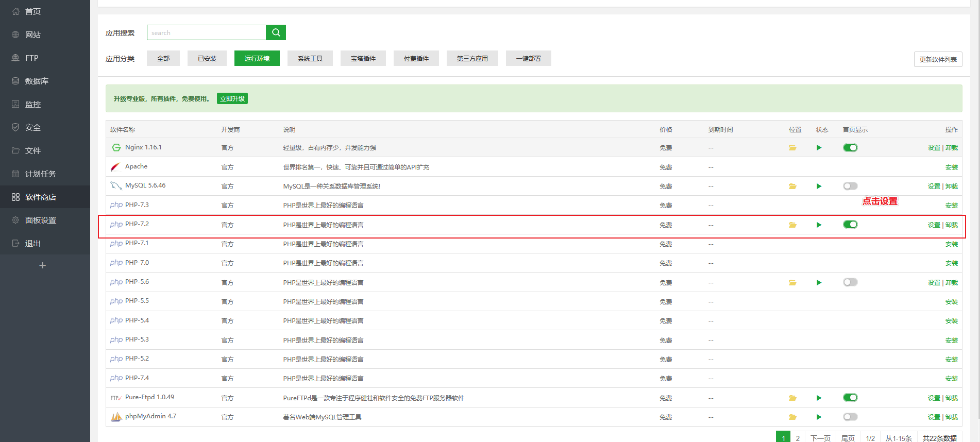Open folder location icon for PHP-7.2
The image size is (980, 442).
pos(792,225)
